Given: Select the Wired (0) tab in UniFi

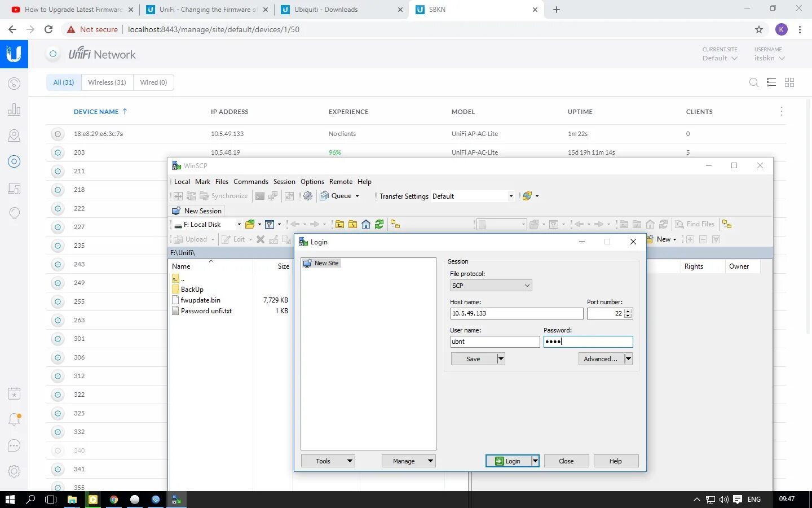Looking at the screenshot, I should (153, 82).
